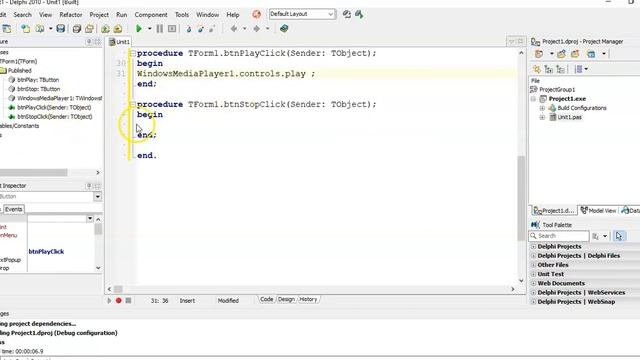Click the Step Over debug icon
This screenshot has width=640, height=360.
pos(200,29)
